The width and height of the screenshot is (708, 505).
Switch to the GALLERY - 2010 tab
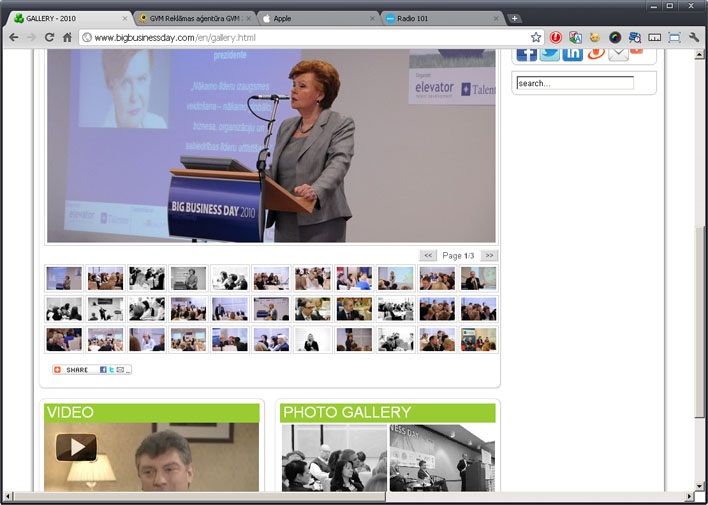(x=68, y=19)
